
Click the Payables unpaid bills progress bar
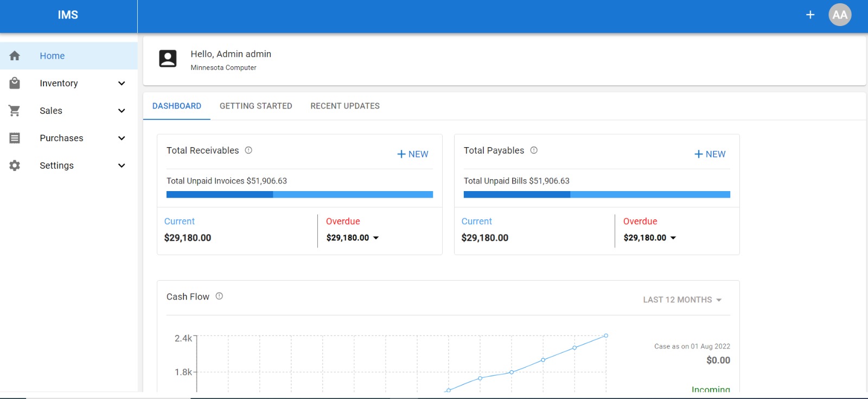coord(597,194)
